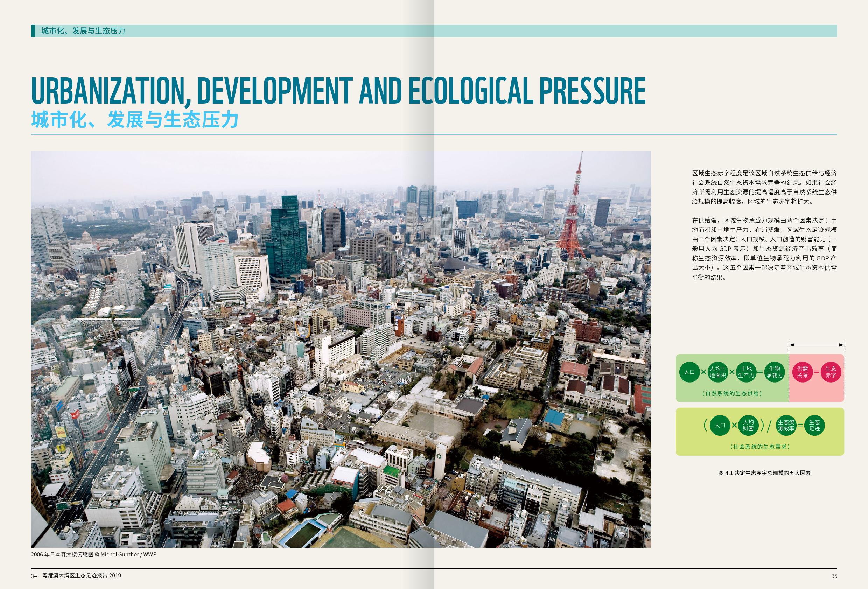The width and height of the screenshot is (868, 589).
Task: Click the 人口 circle in the ecological supply row
Action: point(689,372)
